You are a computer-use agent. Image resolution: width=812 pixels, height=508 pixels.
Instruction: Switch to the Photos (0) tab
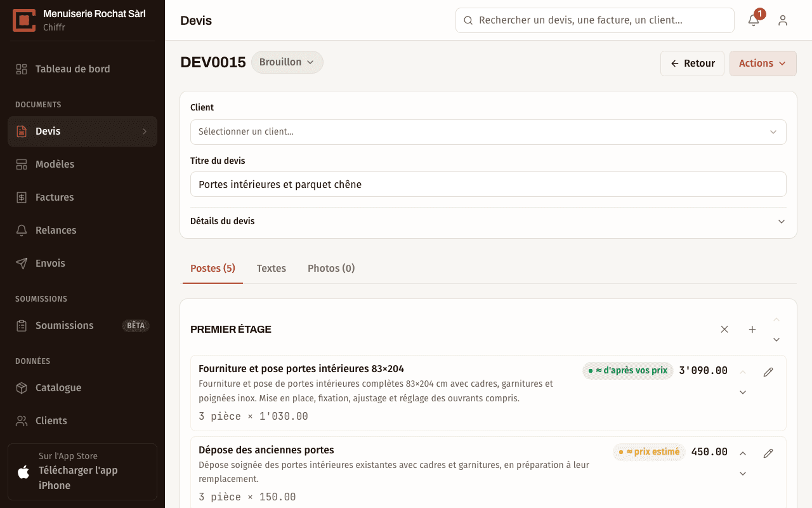pos(331,269)
